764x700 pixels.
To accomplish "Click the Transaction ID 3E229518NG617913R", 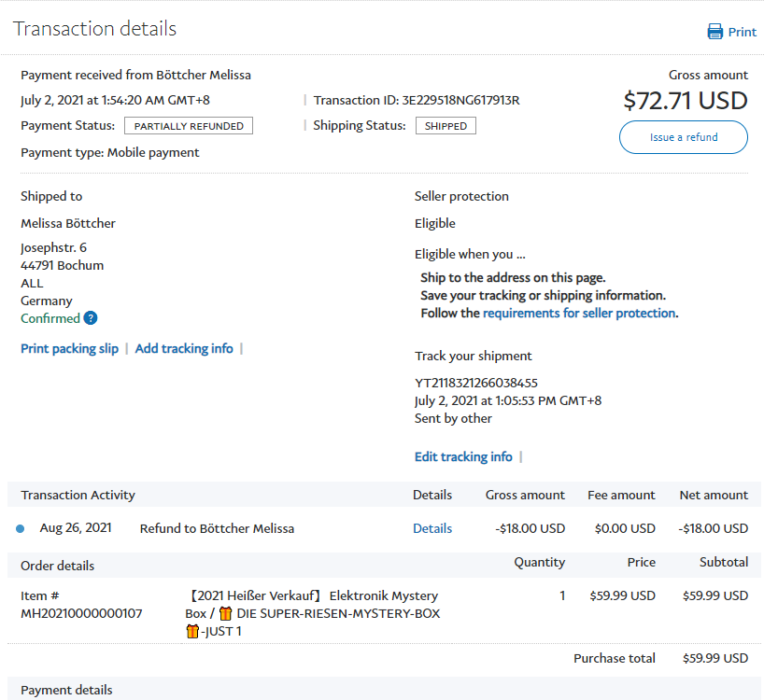I will point(460,101).
